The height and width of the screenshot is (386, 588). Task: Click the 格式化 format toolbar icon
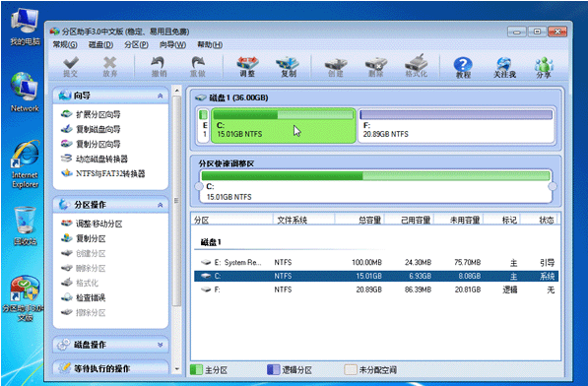point(417,67)
